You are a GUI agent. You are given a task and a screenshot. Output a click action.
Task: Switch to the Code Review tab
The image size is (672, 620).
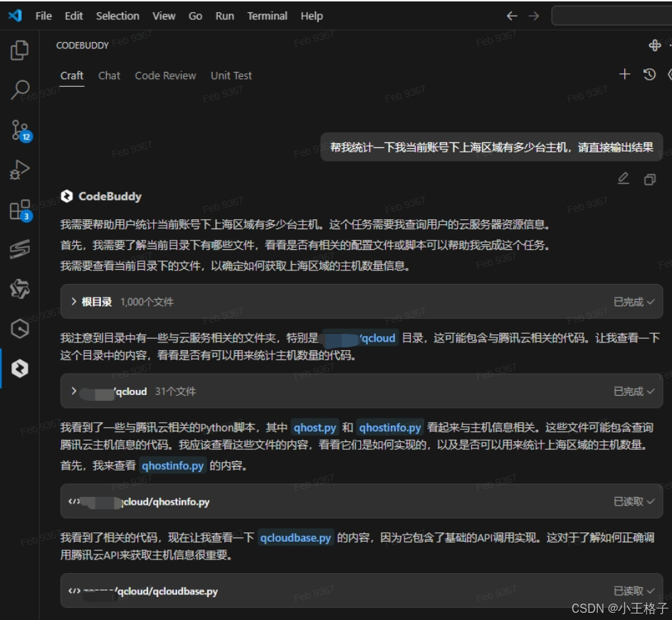pyautogui.click(x=165, y=76)
